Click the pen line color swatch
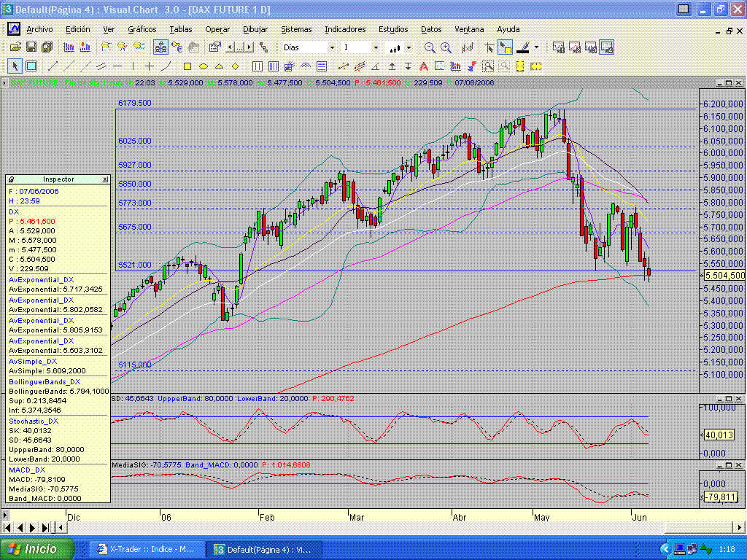 [523, 47]
